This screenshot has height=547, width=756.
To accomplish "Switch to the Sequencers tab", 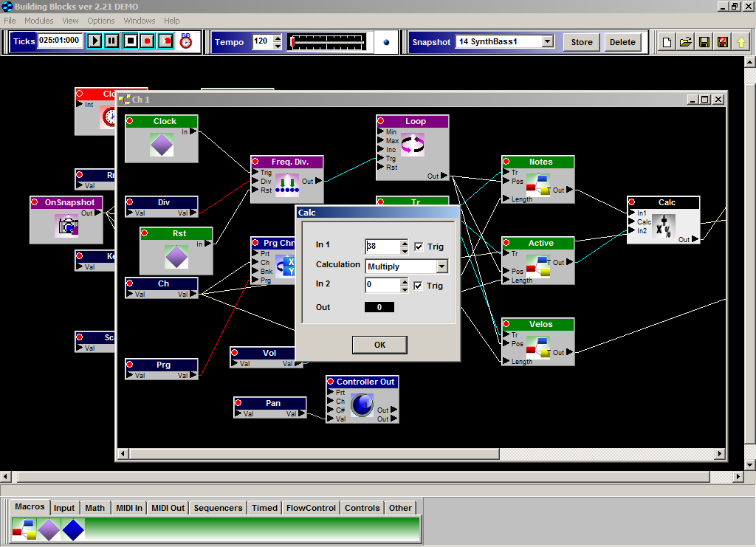I will [x=218, y=508].
